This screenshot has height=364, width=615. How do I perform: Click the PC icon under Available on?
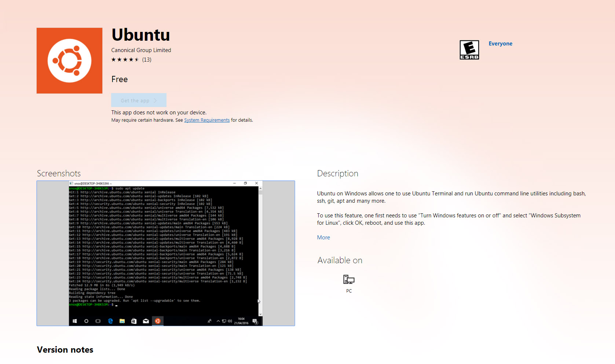[x=348, y=280]
